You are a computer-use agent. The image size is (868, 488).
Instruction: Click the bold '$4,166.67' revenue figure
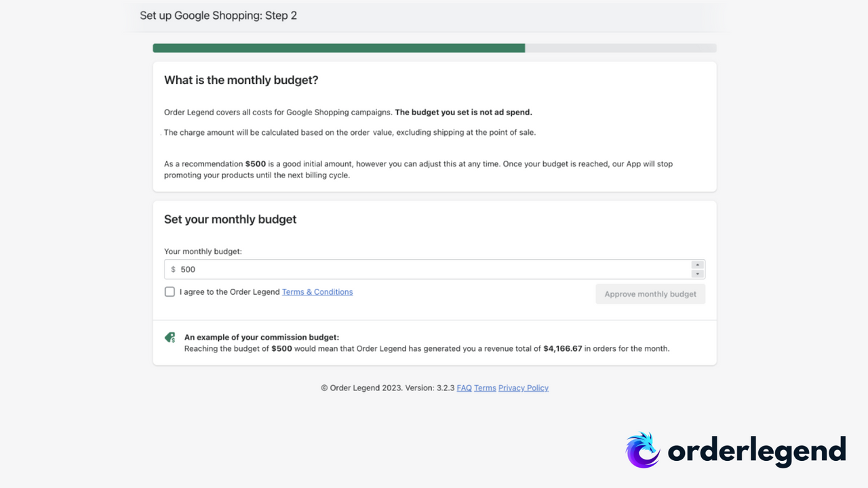tap(563, 349)
